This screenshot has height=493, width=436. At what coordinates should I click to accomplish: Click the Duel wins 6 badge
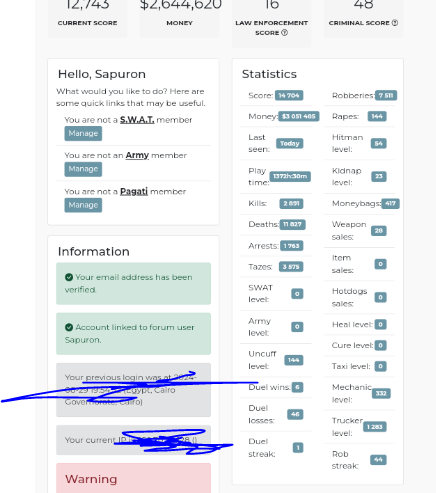click(x=297, y=387)
